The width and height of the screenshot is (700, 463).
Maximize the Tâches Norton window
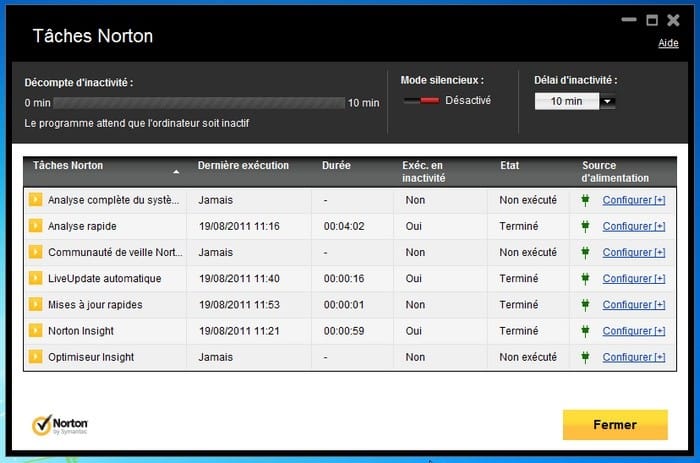652,20
